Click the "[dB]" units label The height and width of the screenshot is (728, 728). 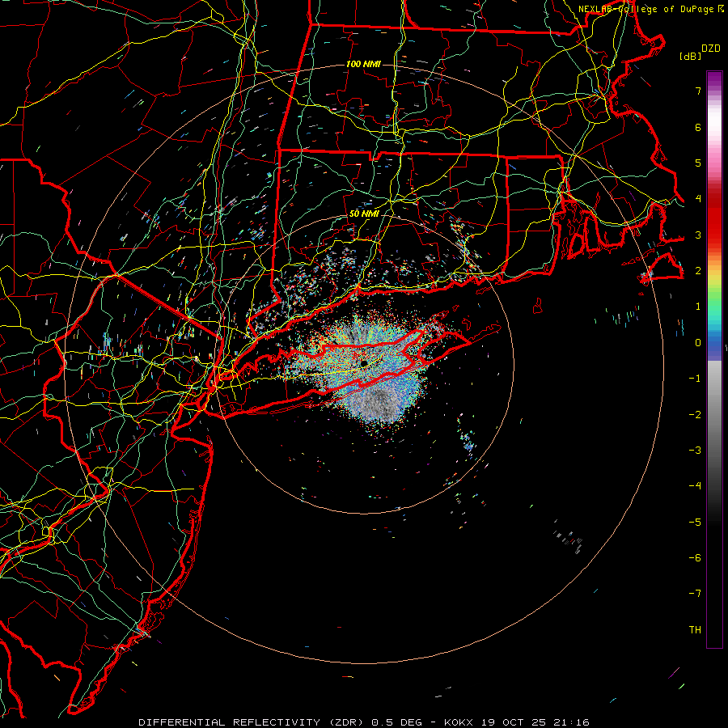(x=691, y=56)
